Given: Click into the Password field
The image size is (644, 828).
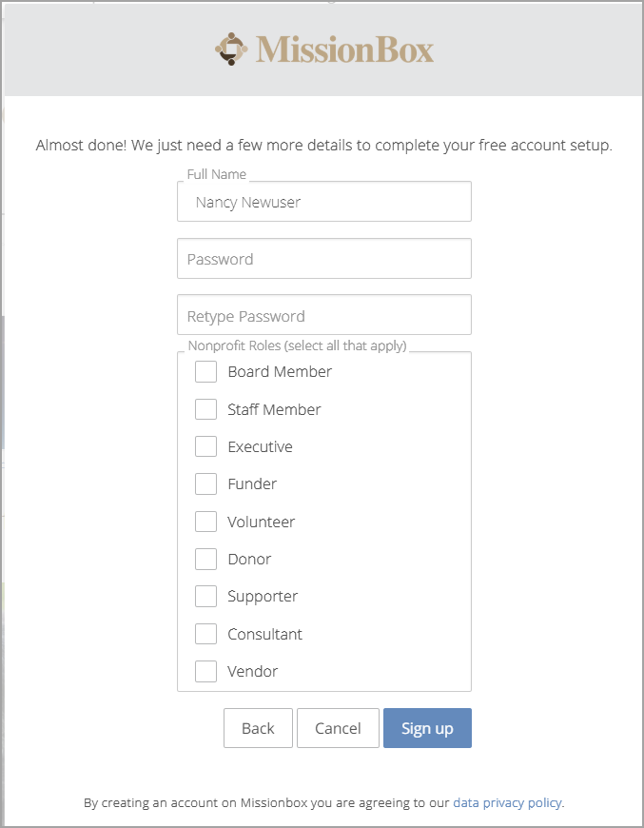Looking at the screenshot, I should [x=324, y=259].
